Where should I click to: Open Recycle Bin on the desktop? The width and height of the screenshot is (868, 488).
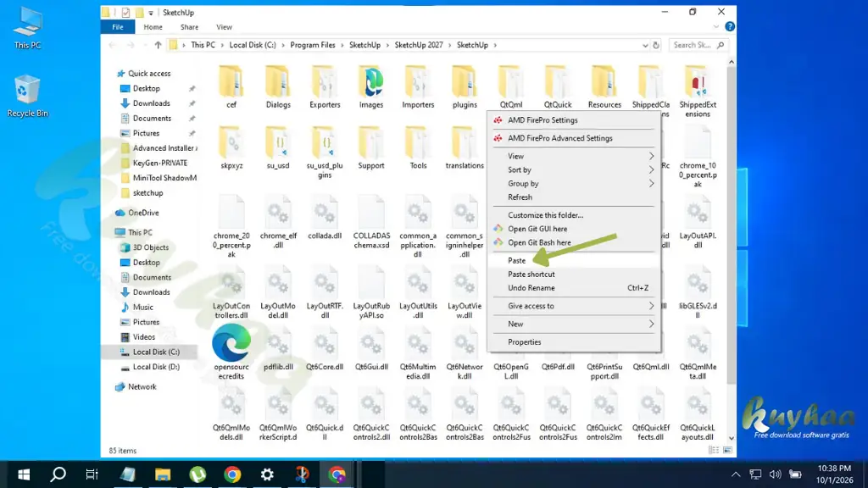click(x=27, y=97)
